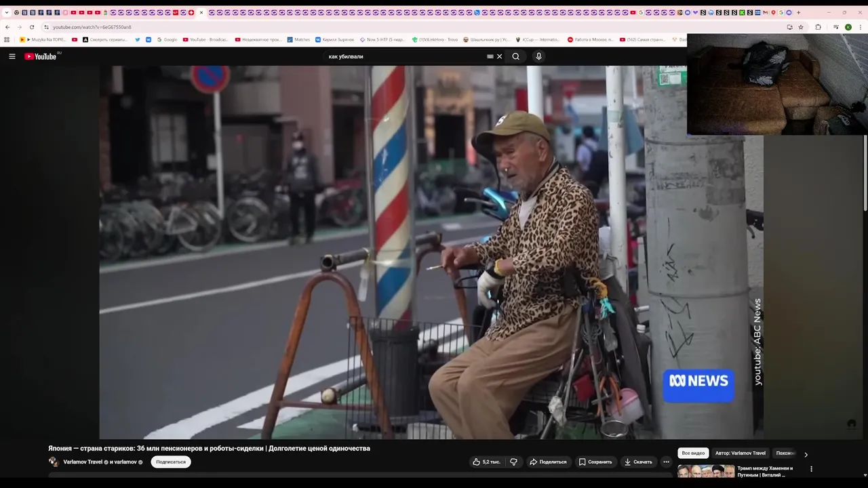Open the three-dot more actions menu below the video
The width and height of the screenshot is (868, 488).
(666, 462)
